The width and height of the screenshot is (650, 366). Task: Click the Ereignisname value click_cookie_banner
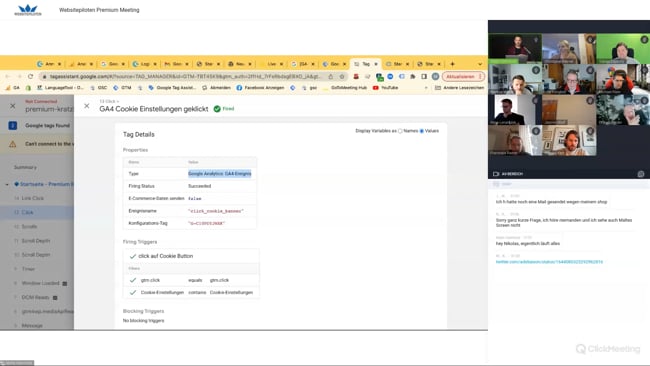point(216,211)
